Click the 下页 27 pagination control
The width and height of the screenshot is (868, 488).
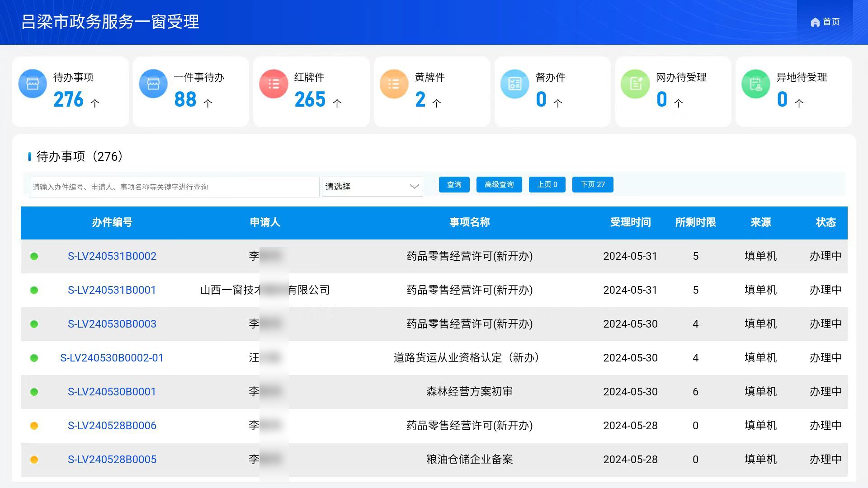593,184
